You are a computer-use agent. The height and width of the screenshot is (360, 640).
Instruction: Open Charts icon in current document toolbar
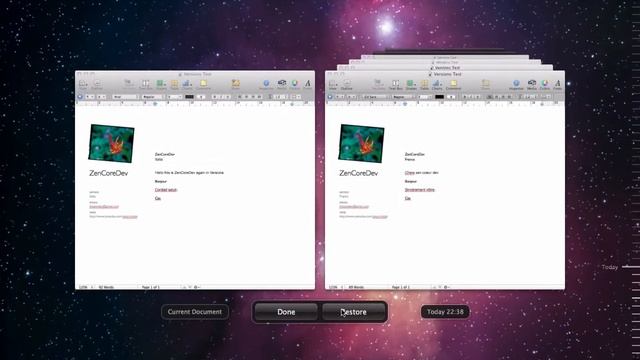coord(187,84)
